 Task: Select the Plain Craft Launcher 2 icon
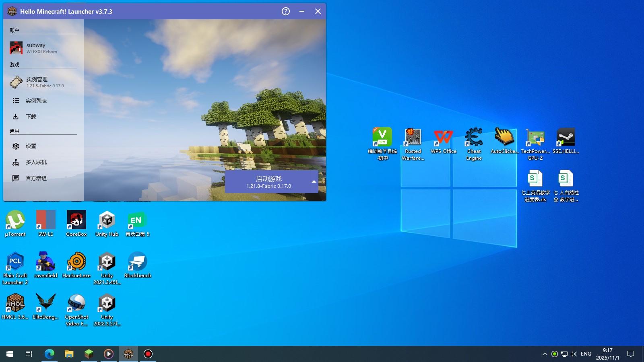(x=15, y=267)
